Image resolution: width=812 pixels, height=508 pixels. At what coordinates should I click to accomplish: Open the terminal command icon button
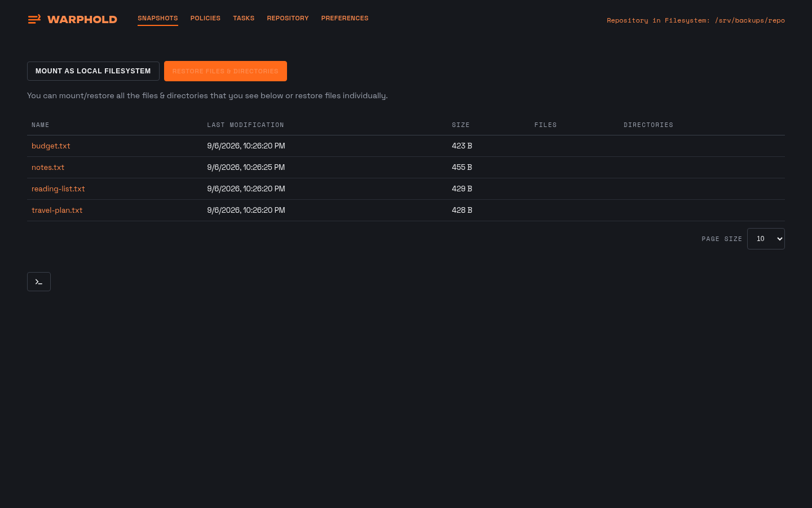point(39,282)
